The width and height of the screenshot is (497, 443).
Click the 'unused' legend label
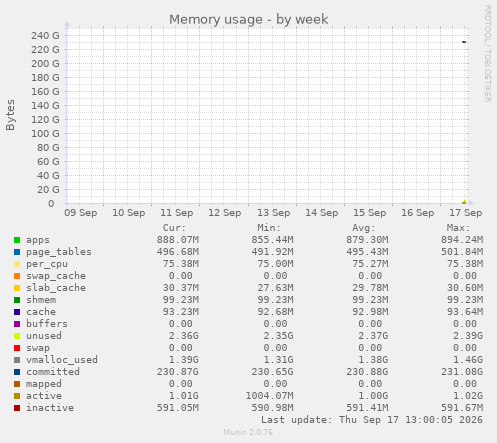tap(44, 336)
